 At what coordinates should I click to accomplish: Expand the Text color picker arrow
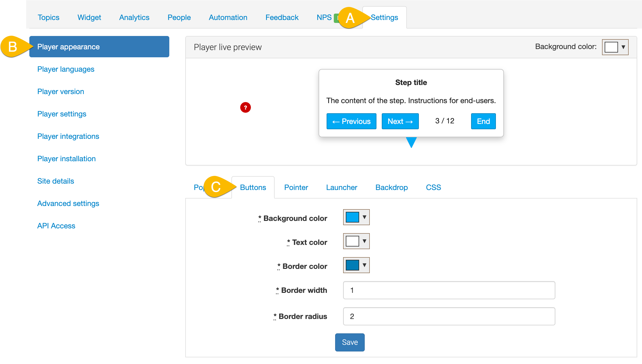click(364, 241)
